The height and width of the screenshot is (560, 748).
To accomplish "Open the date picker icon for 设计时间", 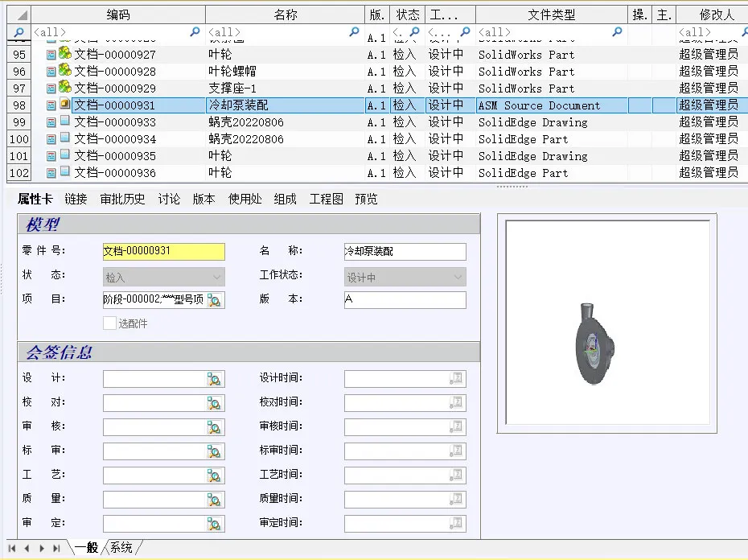I will pyautogui.click(x=457, y=380).
